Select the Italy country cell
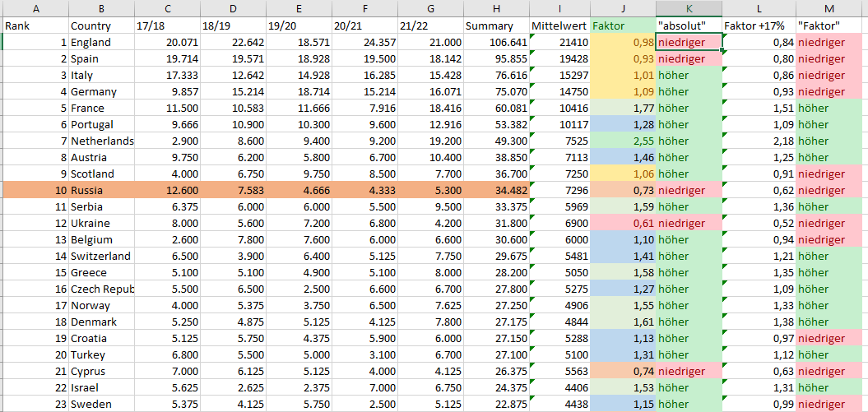 point(102,75)
